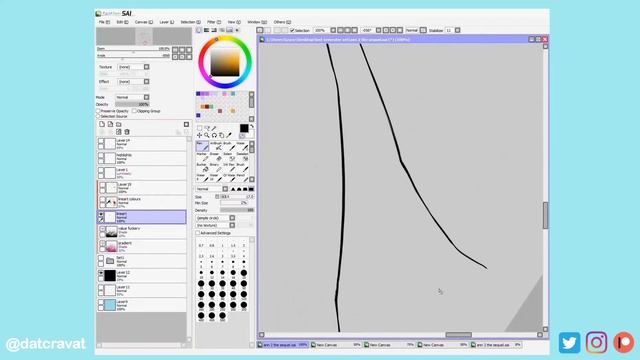Swap foreground and background colors

[251, 127]
